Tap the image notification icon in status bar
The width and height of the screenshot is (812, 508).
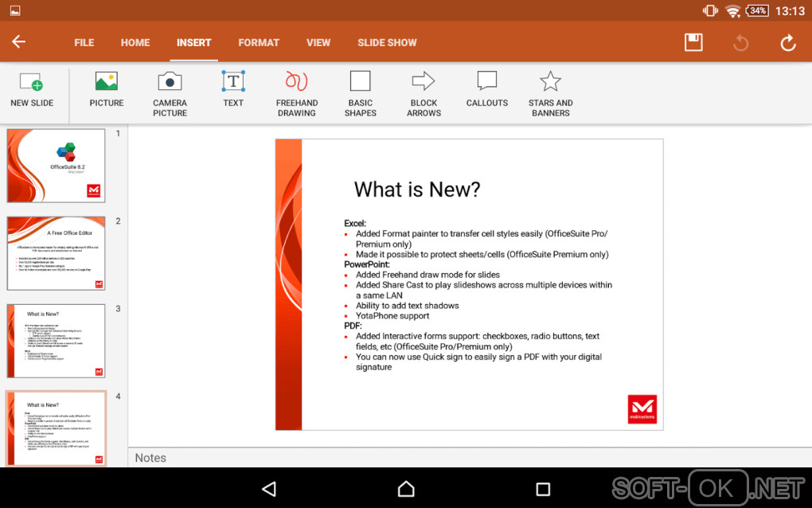(15, 10)
